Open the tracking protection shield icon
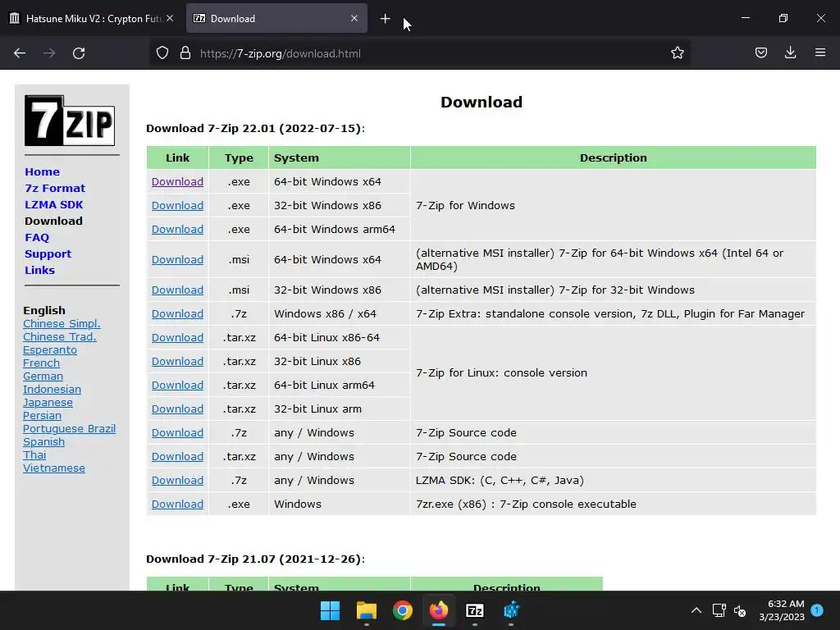This screenshot has width=840, height=630. (x=162, y=53)
